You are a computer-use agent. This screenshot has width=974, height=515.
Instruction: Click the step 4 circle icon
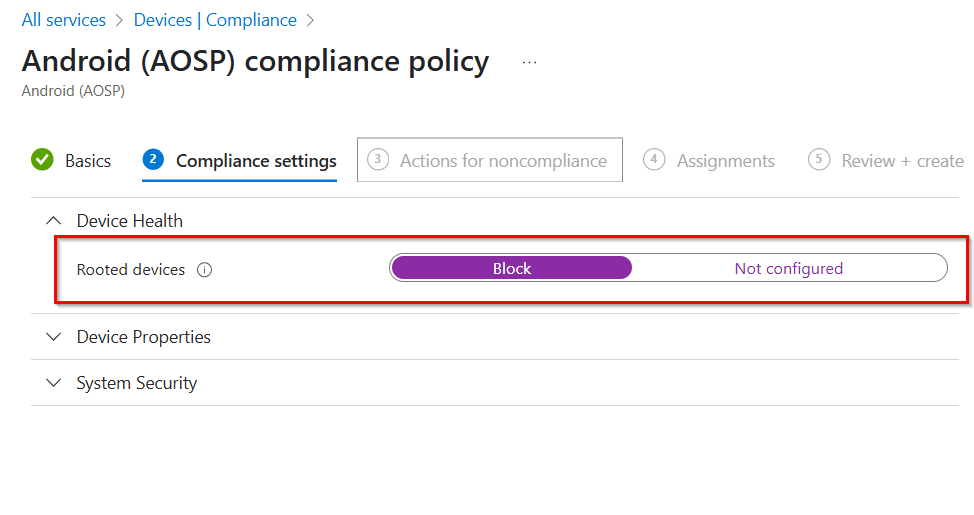(654, 160)
